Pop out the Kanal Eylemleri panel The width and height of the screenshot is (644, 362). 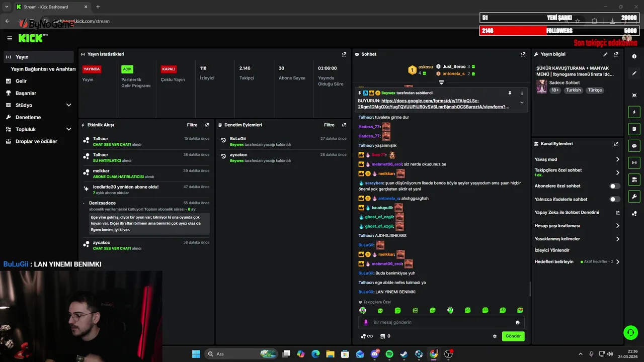click(616, 144)
